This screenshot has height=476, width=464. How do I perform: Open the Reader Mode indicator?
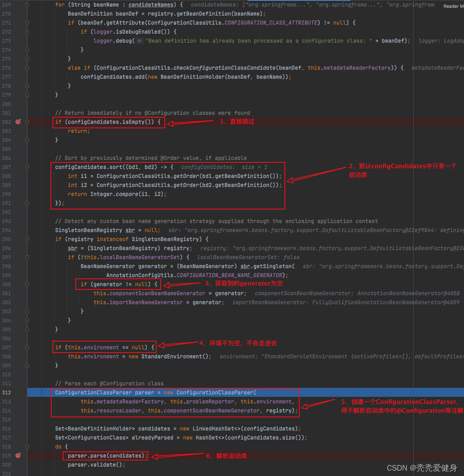coord(453,6)
